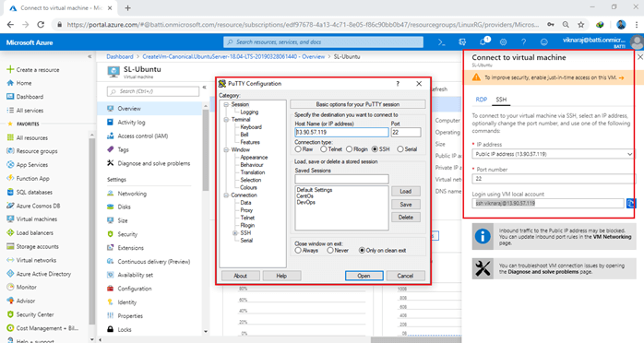This screenshot has width=644, height=343.
Task: Click the Dashboard icon in sidebar
Action: tap(10, 97)
